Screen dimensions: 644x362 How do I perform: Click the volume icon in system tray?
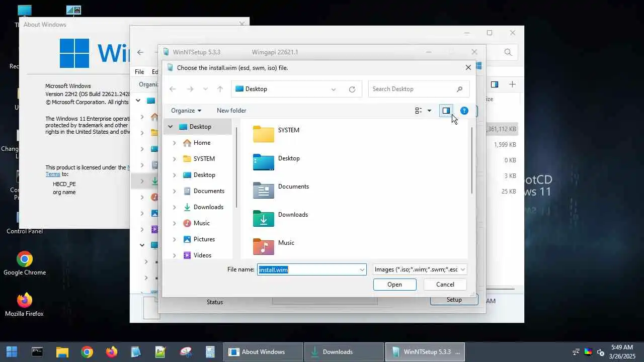click(600, 352)
